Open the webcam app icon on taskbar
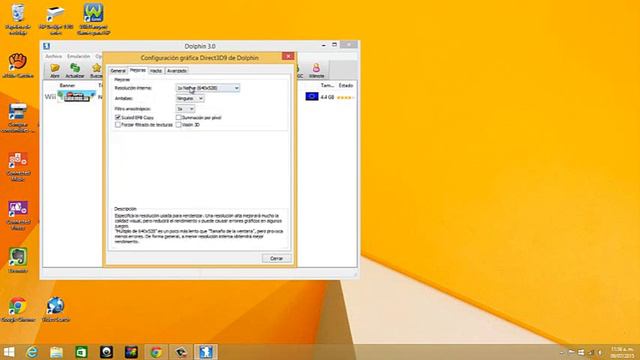This screenshot has width=640, height=360. click(x=106, y=352)
